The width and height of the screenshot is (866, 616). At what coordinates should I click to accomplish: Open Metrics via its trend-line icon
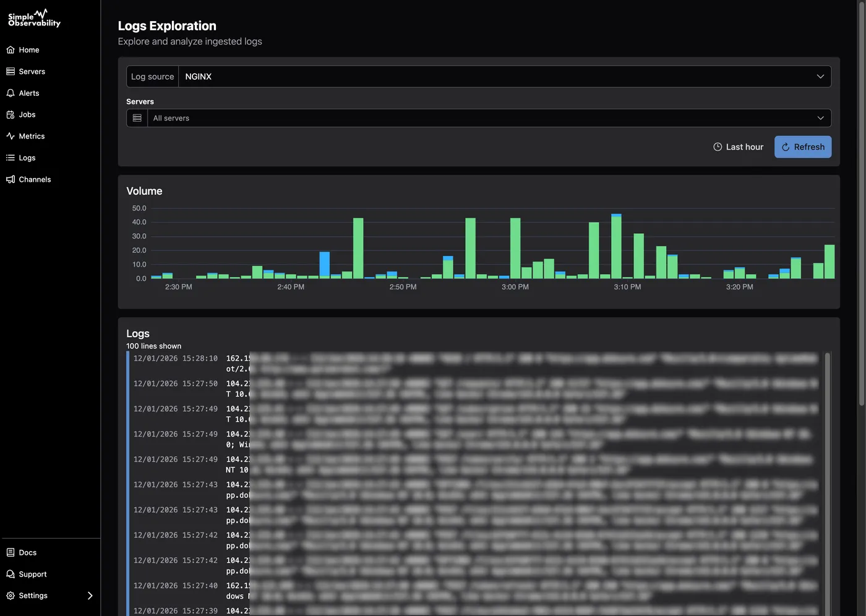tap(10, 136)
